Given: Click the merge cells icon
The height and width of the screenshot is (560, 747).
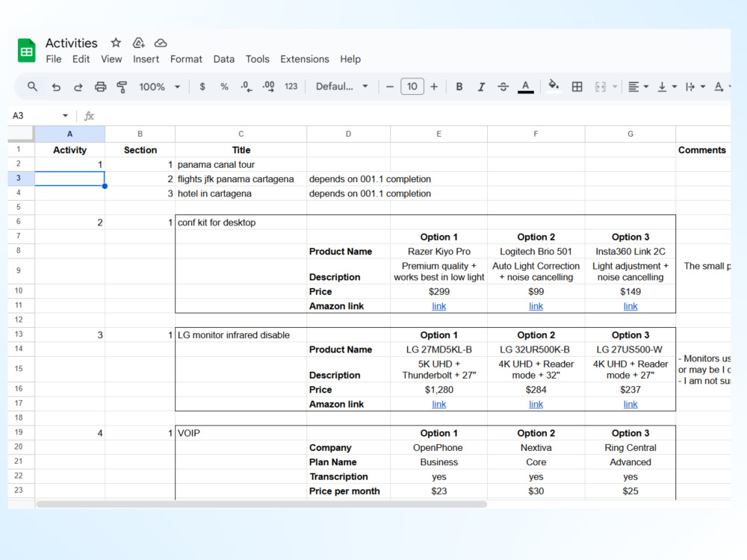Looking at the screenshot, I should (601, 87).
